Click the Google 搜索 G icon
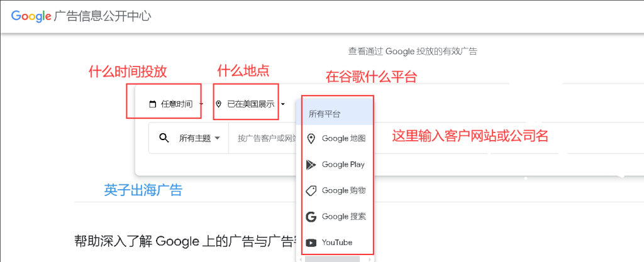 [x=310, y=217]
